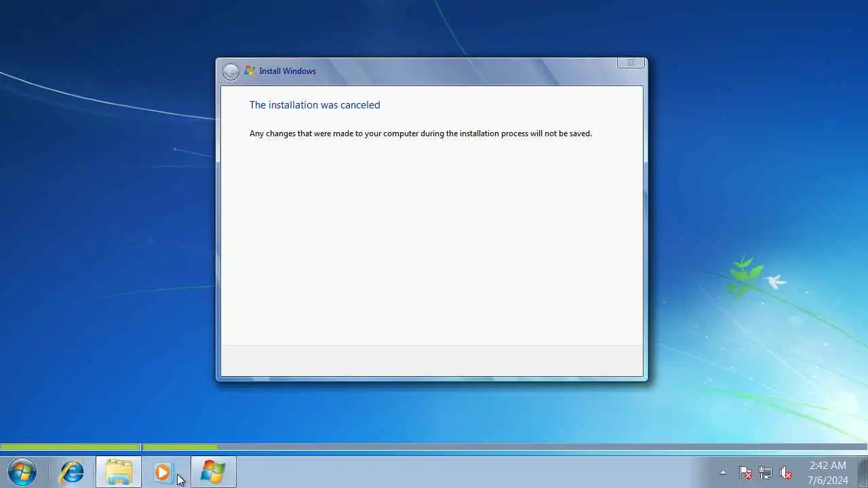Image resolution: width=868 pixels, height=488 pixels.
Task: Open the Start menu orb
Action: (x=22, y=472)
